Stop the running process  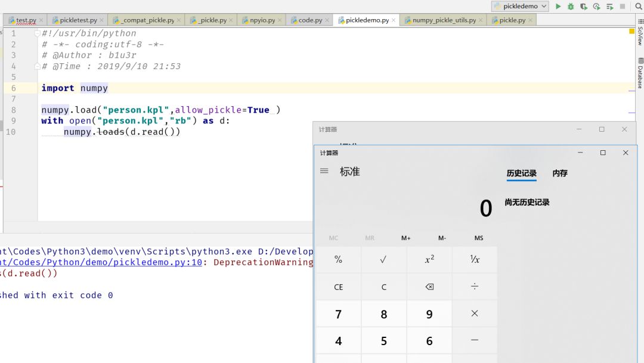tap(622, 6)
